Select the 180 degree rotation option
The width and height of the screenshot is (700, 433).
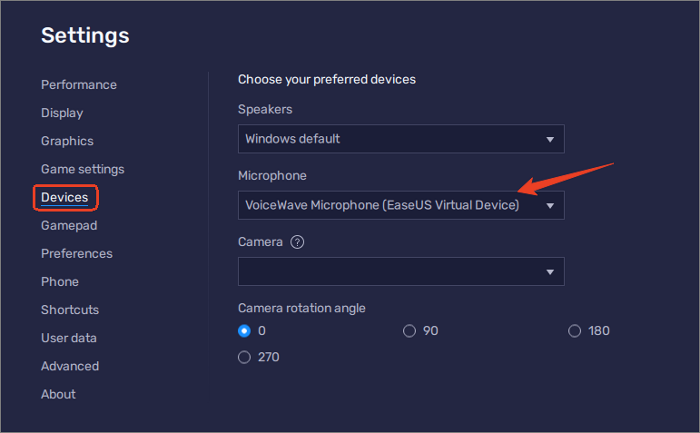575,331
